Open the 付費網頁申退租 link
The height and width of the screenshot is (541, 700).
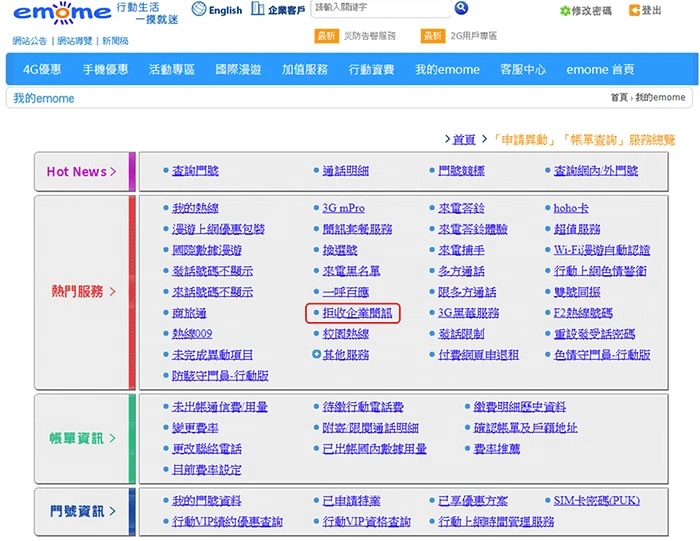tap(479, 355)
